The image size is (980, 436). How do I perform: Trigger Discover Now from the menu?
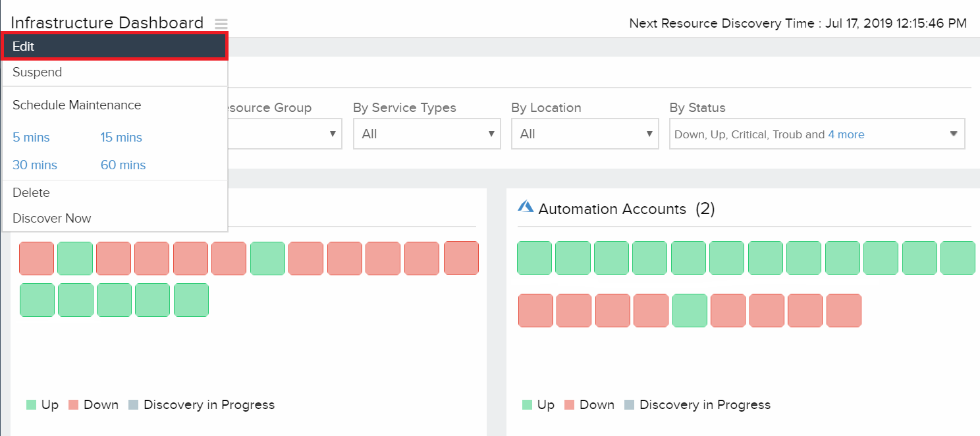52,219
